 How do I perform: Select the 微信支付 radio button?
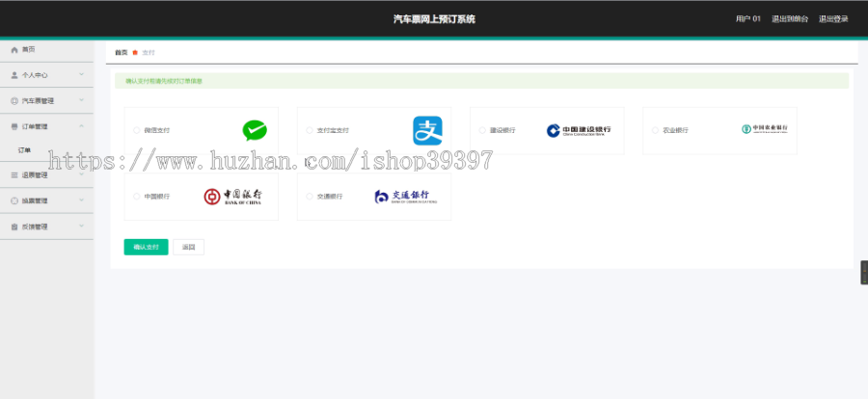tap(137, 131)
